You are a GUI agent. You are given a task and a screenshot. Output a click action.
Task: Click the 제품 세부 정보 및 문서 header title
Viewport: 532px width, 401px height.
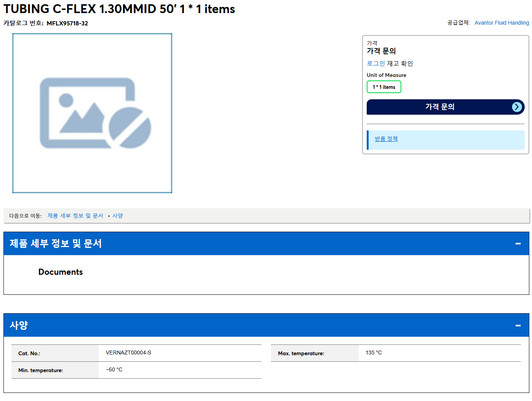click(56, 243)
